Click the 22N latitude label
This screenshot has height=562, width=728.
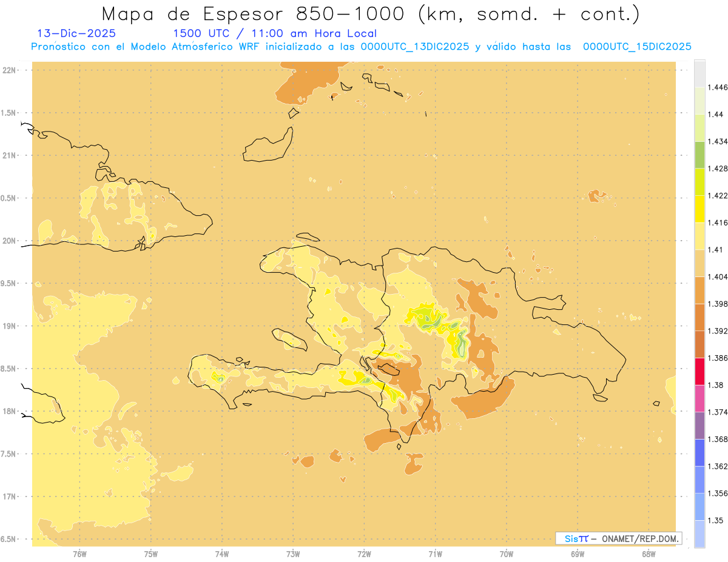[10, 70]
